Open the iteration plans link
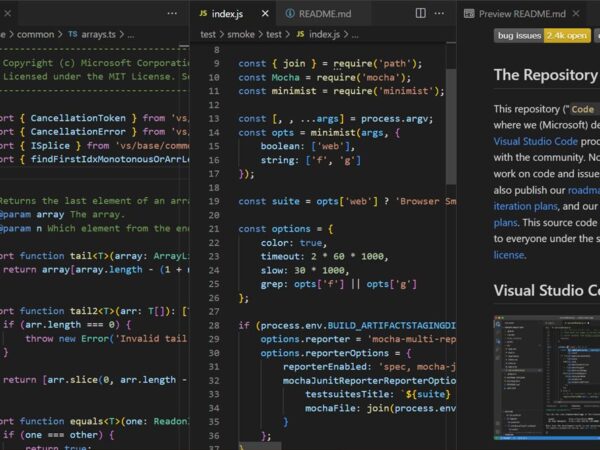 (525, 206)
